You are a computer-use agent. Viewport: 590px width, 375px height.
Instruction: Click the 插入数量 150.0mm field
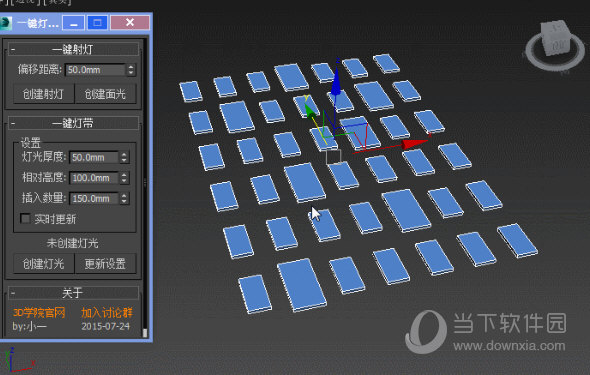94,198
